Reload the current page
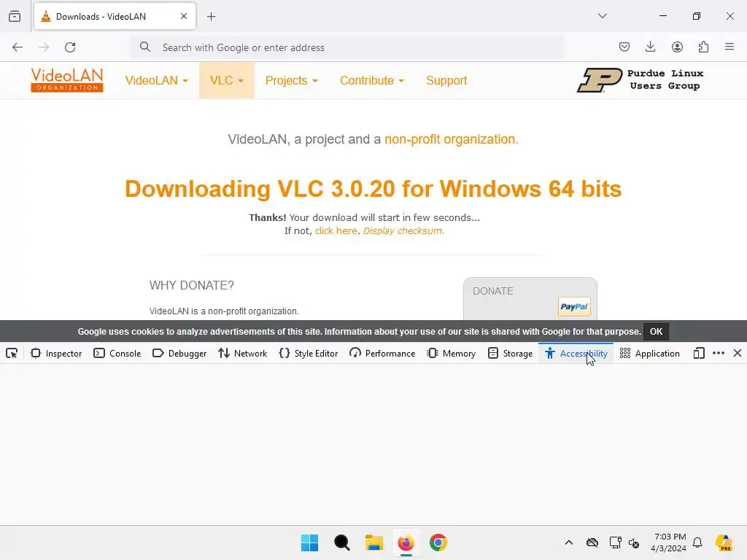Image resolution: width=747 pixels, height=560 pixels. tap(70, 47)
